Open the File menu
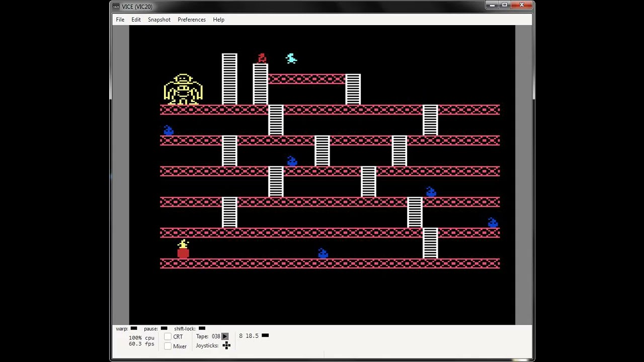 120,20
